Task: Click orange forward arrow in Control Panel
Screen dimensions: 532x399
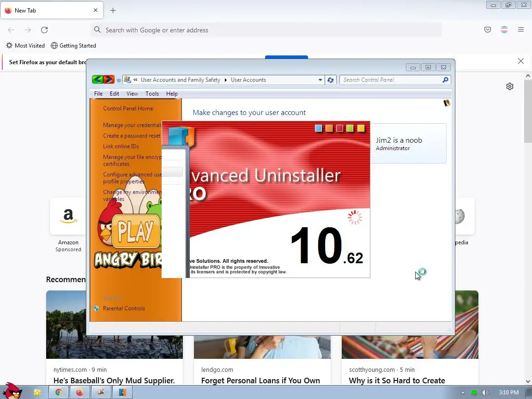Action: (x=109, y=80)
